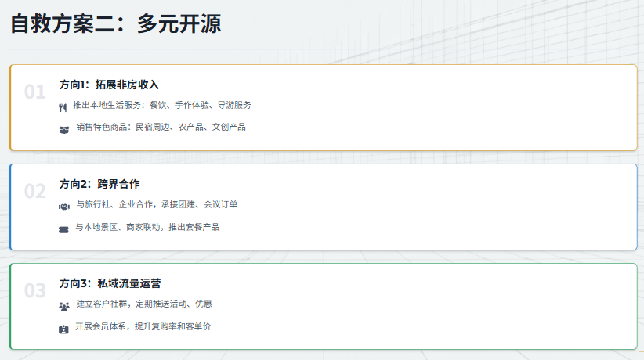Click the large 03 number label
The height and width of the screenshot is (360, 644).
[x=34, y=291]
